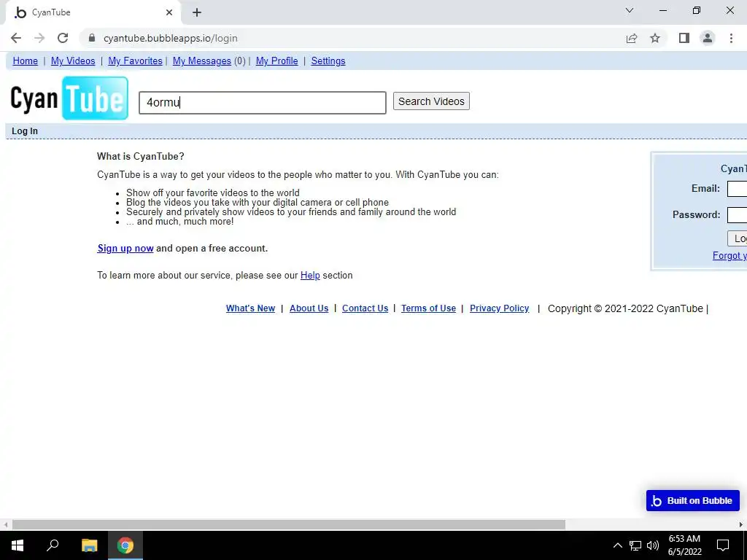Click the address bar URL
The width and height of the screenshot is (747, 560).
point(171,38)
